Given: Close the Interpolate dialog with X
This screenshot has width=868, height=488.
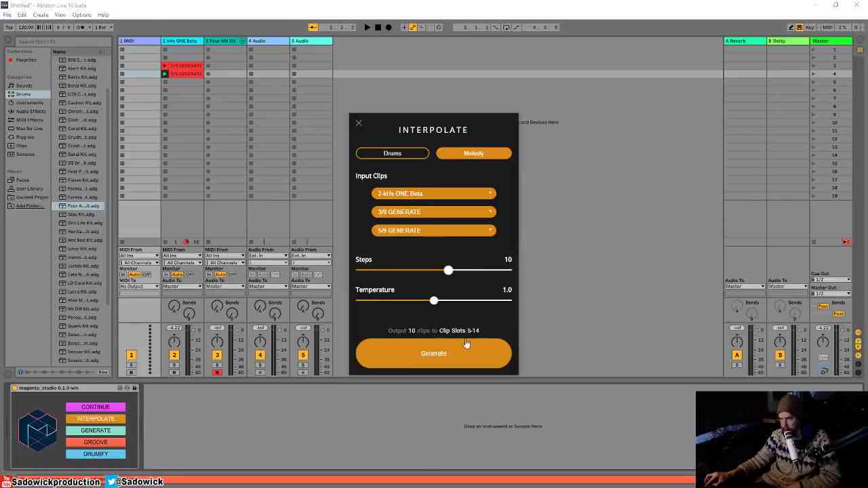Looking at the screenshot, I should [359, 123].
